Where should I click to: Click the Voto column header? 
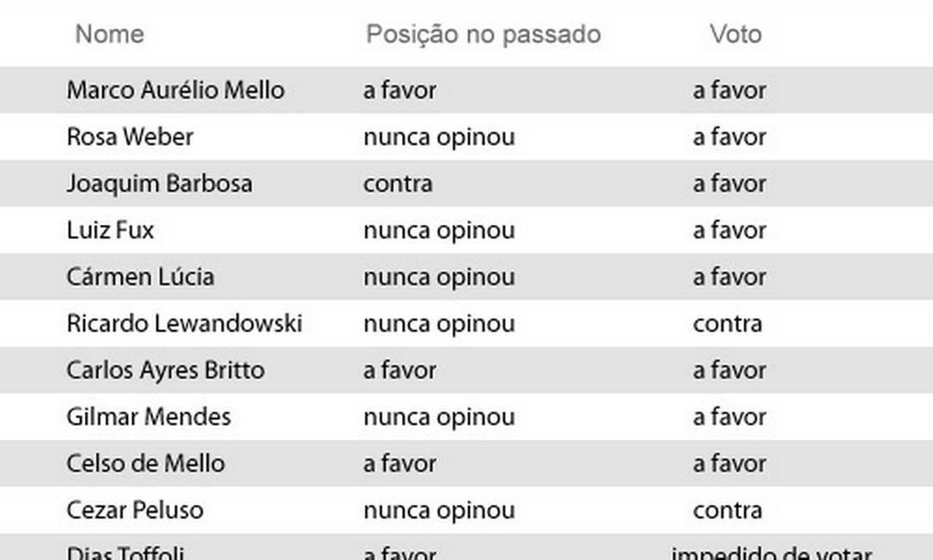735,34
